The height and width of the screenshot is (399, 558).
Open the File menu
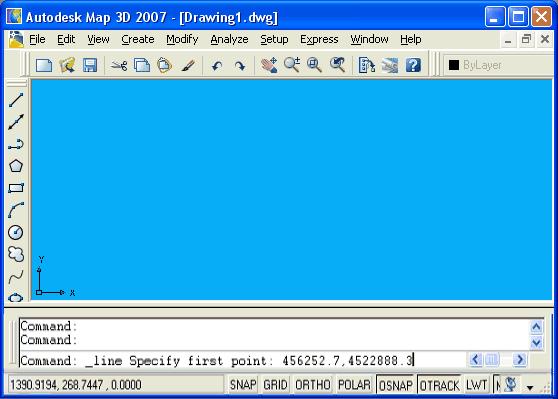tap(37, 39)
